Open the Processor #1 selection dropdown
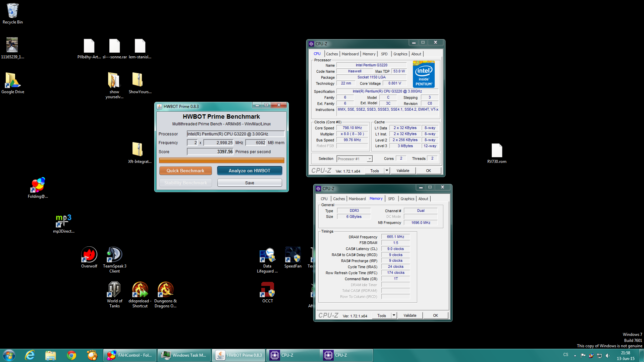The width and height of the screenshot is (644, 362). point(355,159)
